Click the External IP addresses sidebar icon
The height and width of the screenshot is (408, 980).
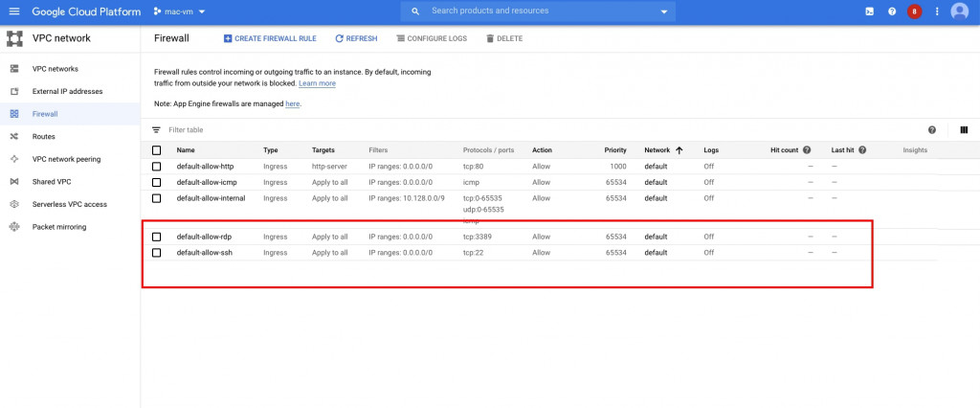14,91
